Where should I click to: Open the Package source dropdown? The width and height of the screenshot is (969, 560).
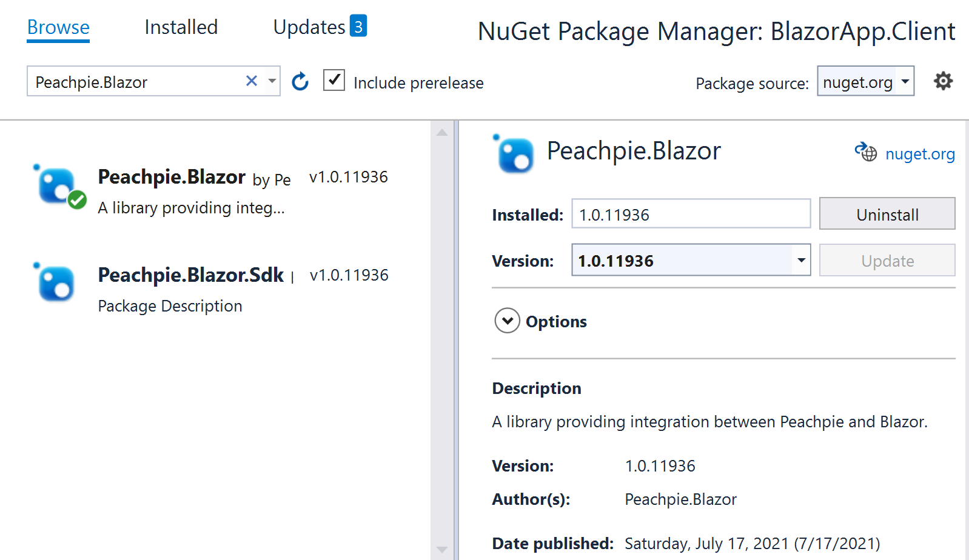tap(865, 81)
